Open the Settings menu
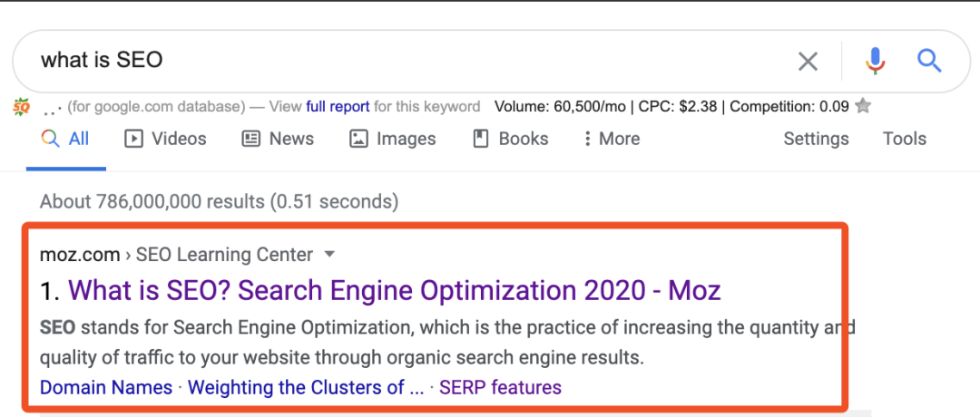Viewport: 980px width, 417px height. (x=817, y=139)
